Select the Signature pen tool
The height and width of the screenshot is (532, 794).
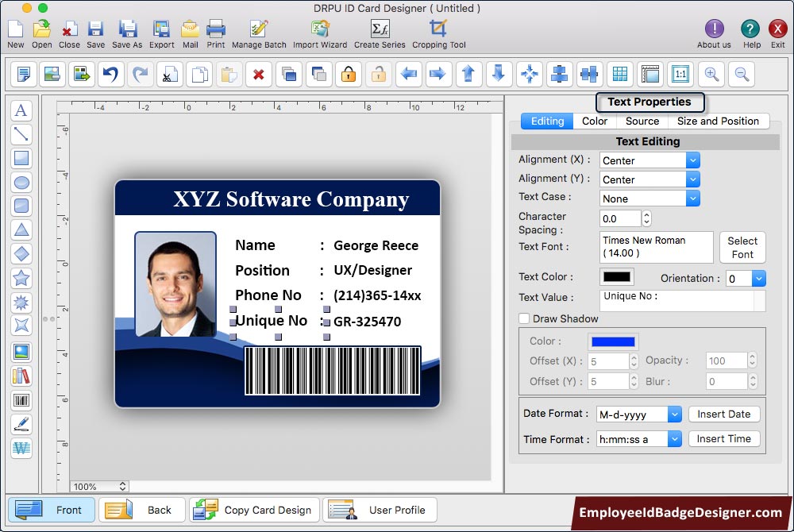(21, 424)
